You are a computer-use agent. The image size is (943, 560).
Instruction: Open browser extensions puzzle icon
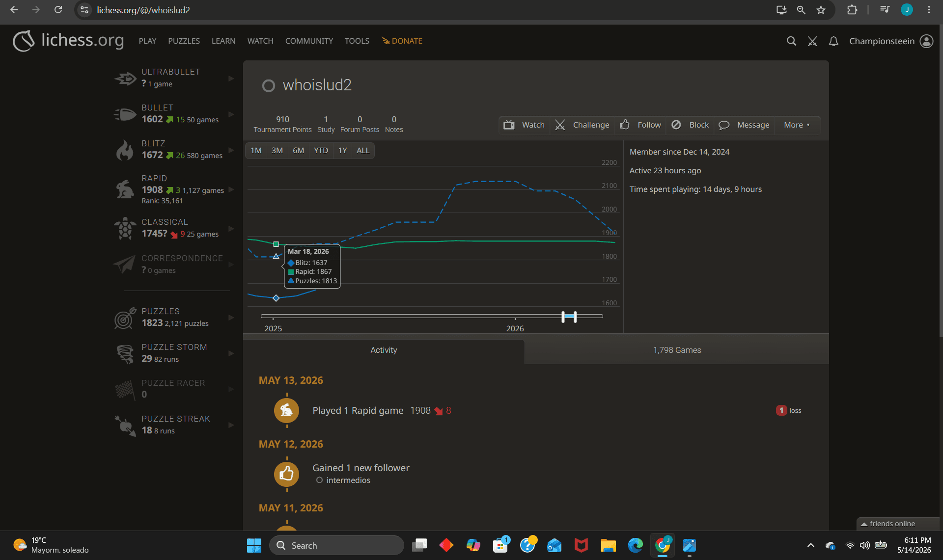[852, 10]
